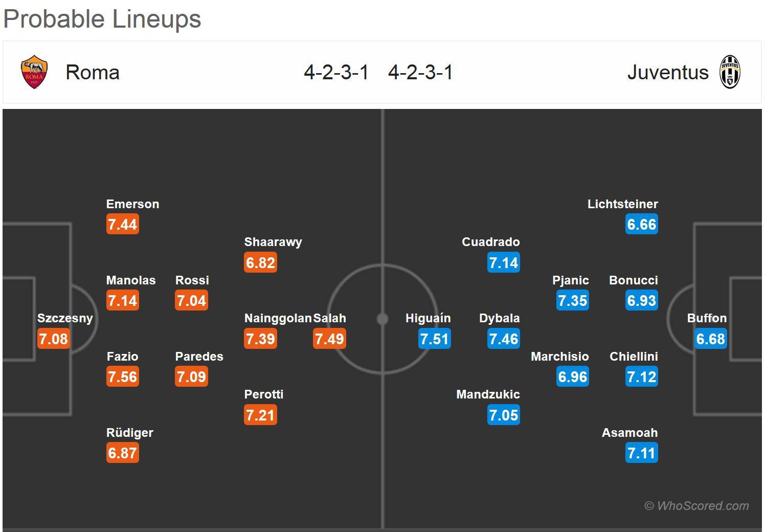Open the Juventus team name link
The image size is (765, 532).
667,73
